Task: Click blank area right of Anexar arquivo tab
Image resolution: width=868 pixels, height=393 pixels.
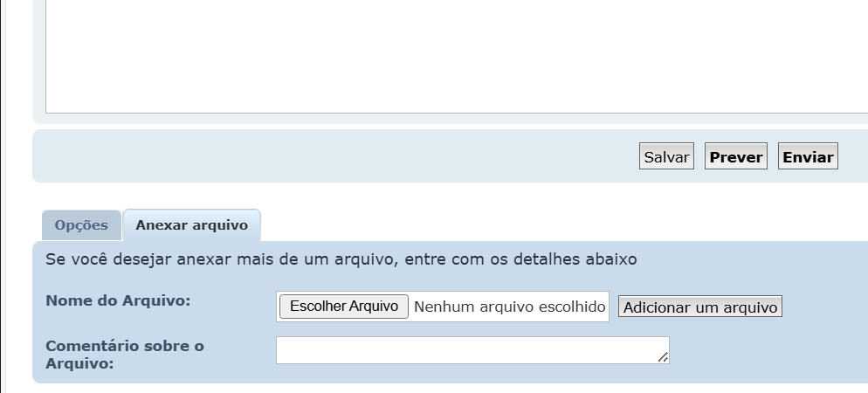Action: (x=559, y=225)
